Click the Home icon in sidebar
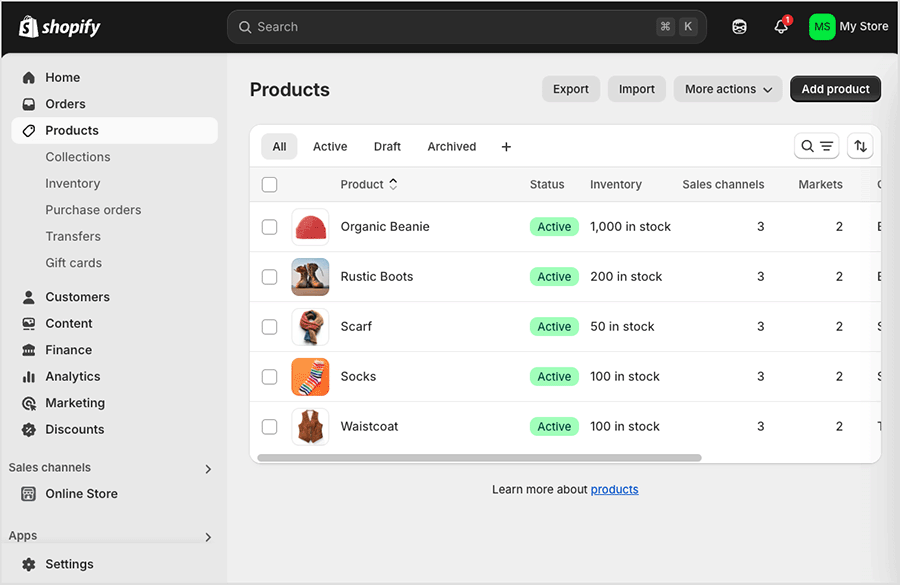This screenshot has height=585, width=900. [29, 78]
